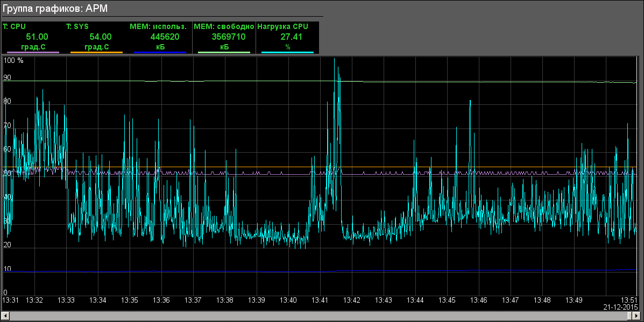Viewport: 644px width, 322px height.
Task: Click the light green MEM: свободно color swatch
Action: (x=223, y=53)
